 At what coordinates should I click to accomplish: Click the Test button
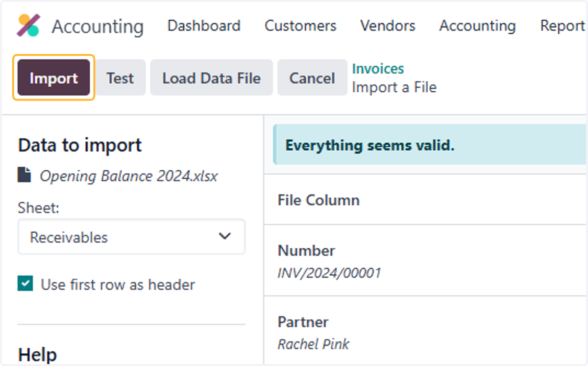click(x=120, y=78)
